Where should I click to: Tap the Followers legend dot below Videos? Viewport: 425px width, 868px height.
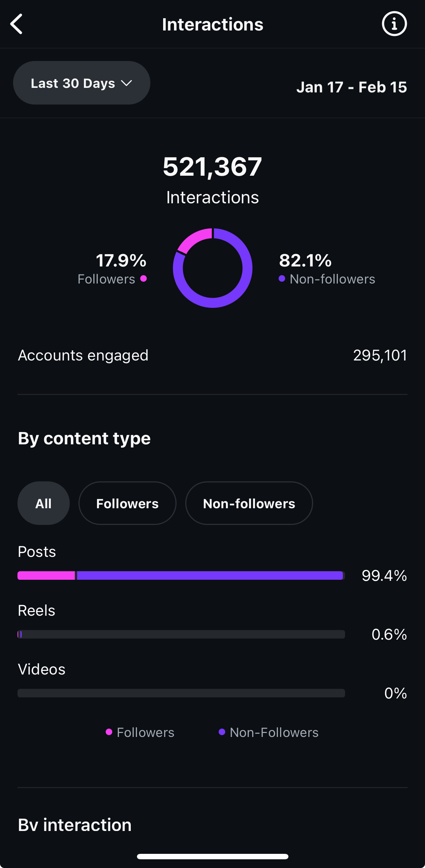[109, 732]
